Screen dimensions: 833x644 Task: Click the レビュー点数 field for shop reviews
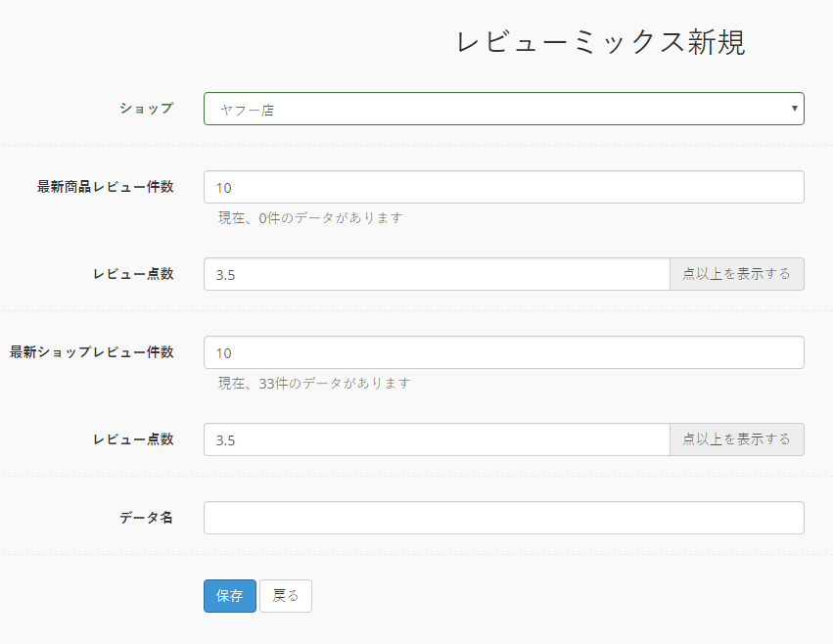tap(437, 439)
